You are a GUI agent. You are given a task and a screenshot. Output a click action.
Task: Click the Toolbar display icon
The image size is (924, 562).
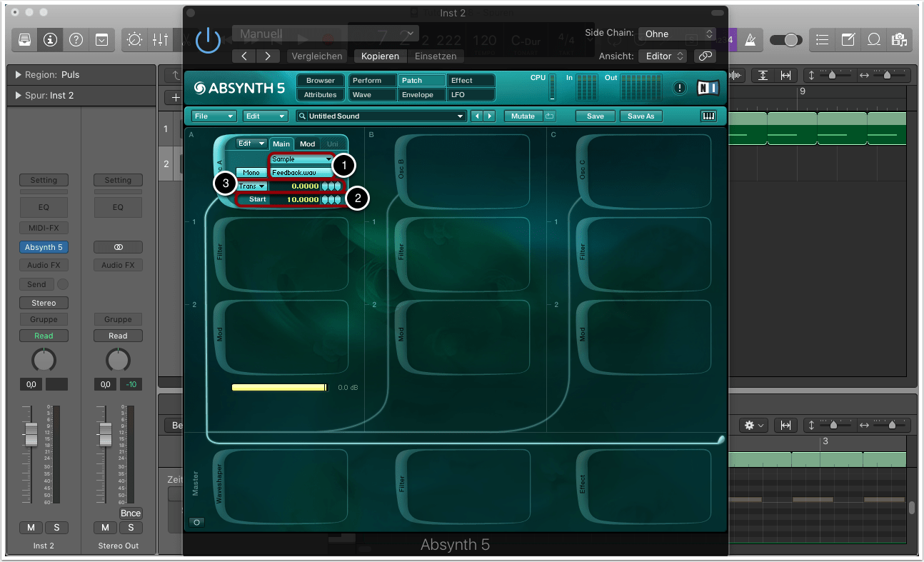[x=101, y=40]
